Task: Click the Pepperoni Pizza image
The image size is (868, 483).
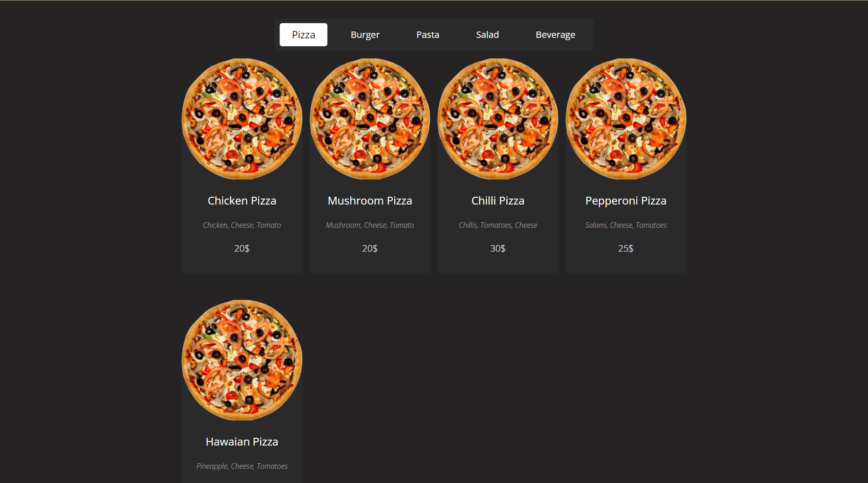Action: click(x=625, y=119)
